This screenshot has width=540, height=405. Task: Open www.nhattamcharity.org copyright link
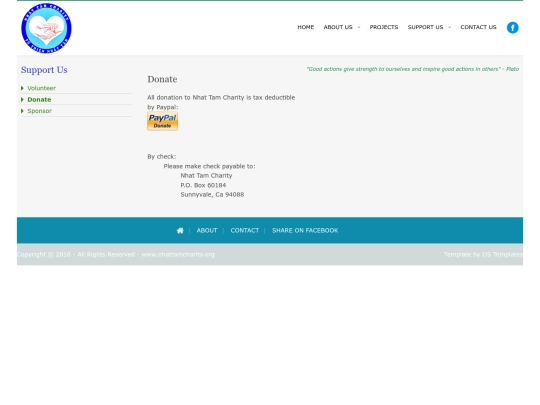178,255
